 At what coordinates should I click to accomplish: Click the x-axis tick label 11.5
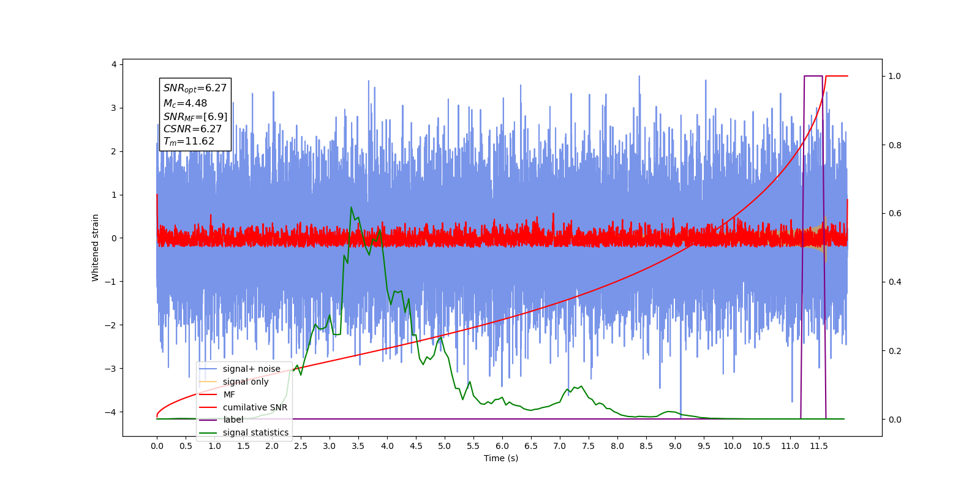click(x=819, y=446)
